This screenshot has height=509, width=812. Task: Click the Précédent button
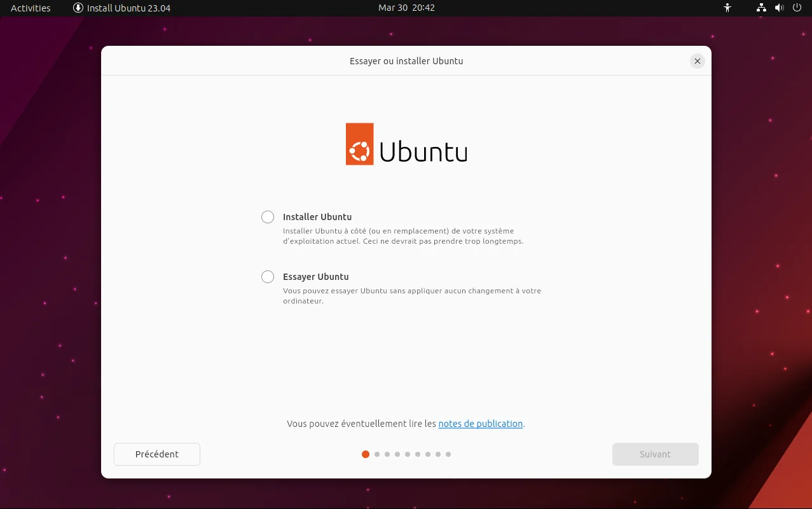(x=157, y=454)
